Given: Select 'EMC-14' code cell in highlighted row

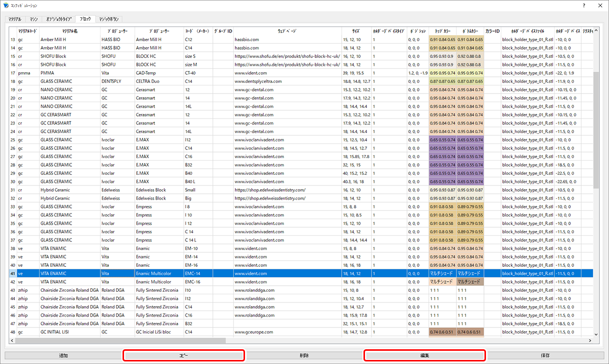Looking at the screenshot, I should 198,274.
